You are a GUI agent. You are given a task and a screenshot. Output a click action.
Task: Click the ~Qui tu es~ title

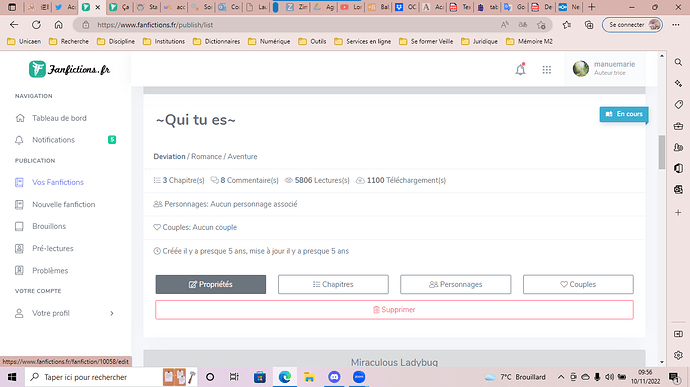(x=196, y=120)
